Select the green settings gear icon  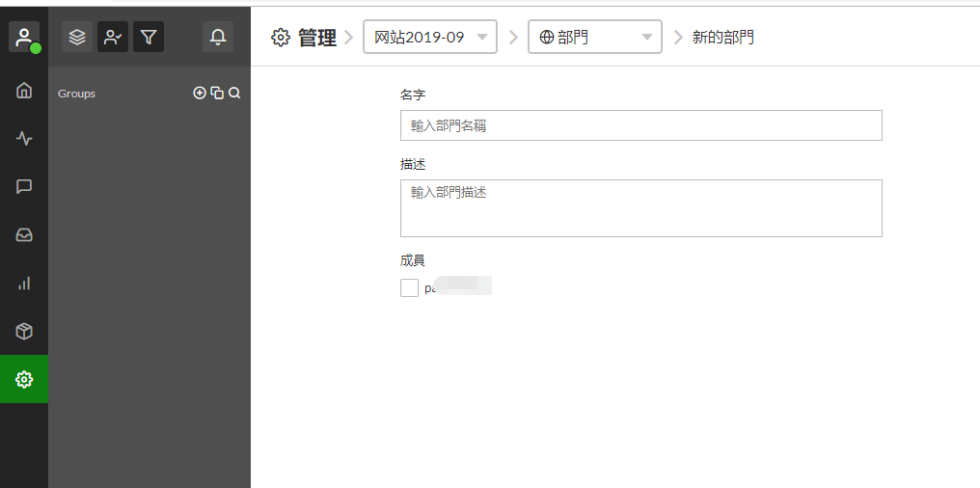(x=24, y=379)
